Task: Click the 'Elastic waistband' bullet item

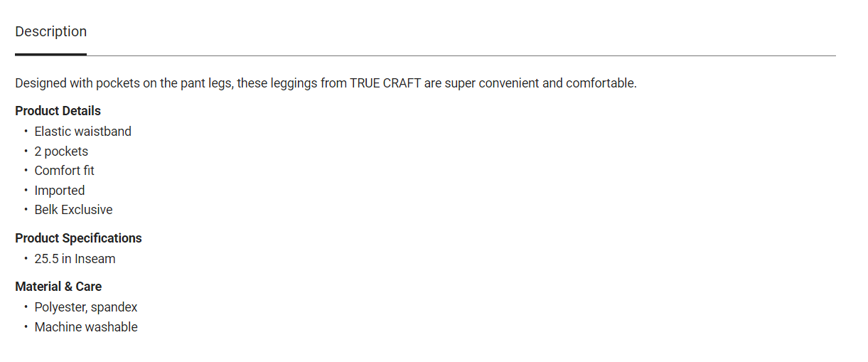Action: point(82,132)
